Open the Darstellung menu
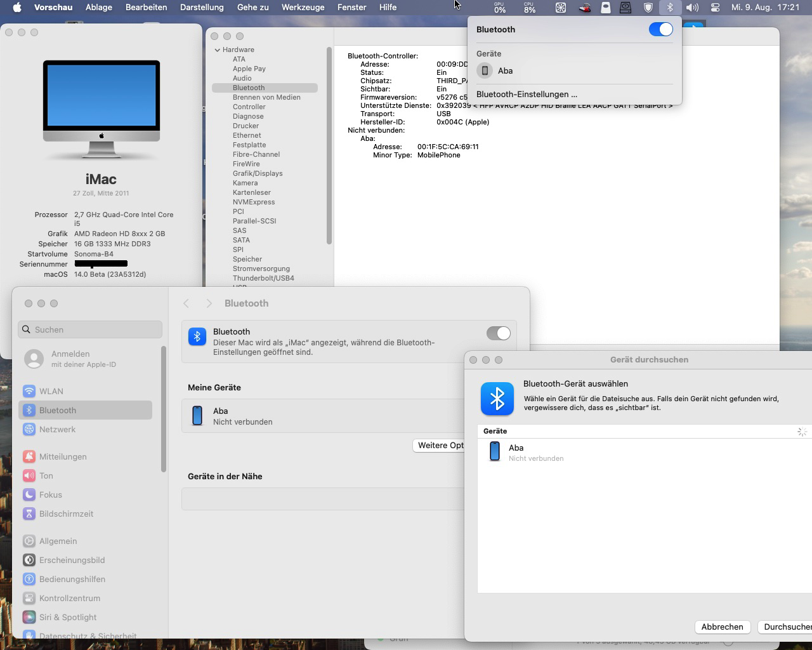812x650 pixels. click(x=202, y=8)
